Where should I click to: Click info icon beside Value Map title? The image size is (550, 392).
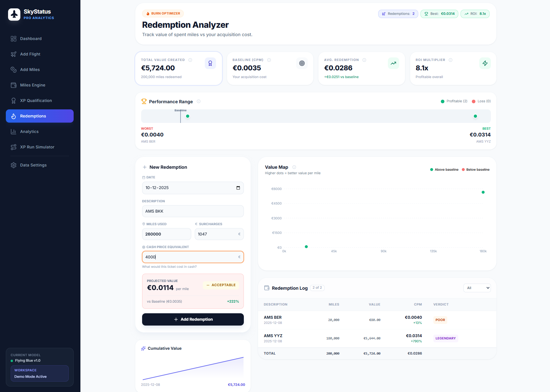point(294,167)
